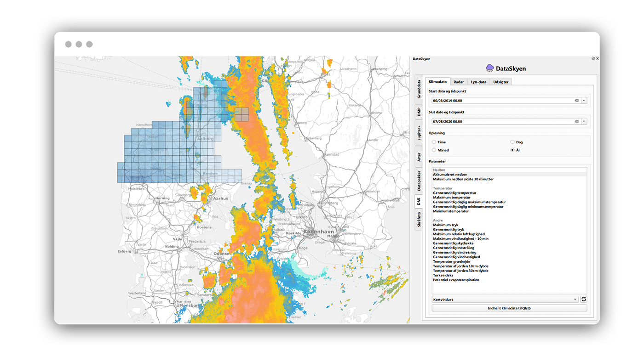Open the Grunddata vertical side tab

coord(419,89)
